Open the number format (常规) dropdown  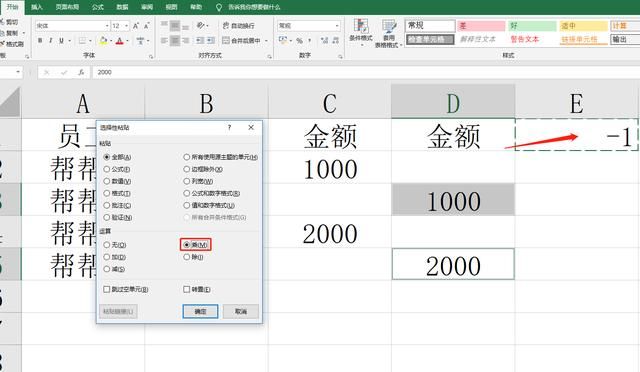[x=337, y=26]
